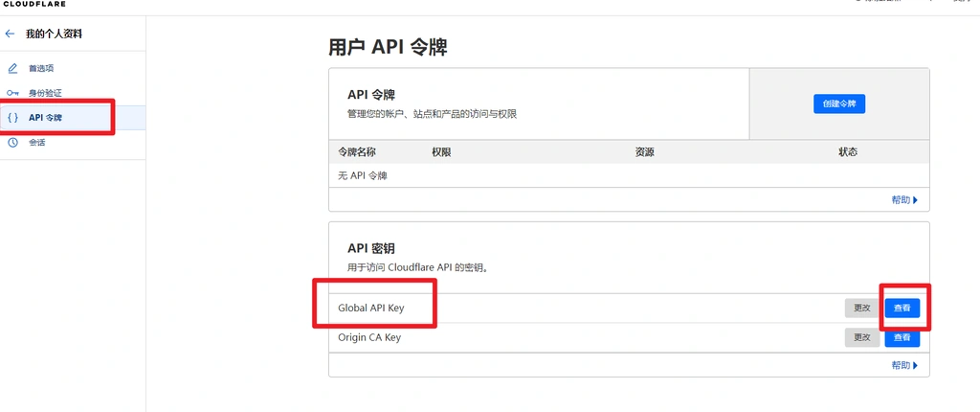Click the Origin CA Key label

point(369,337)
